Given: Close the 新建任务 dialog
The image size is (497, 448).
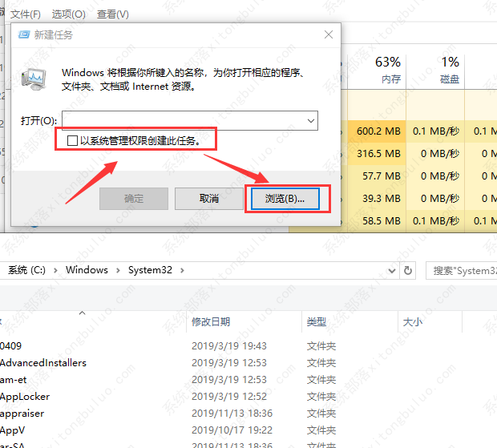Looking at the screenshot, I should (x=329, y=34).
